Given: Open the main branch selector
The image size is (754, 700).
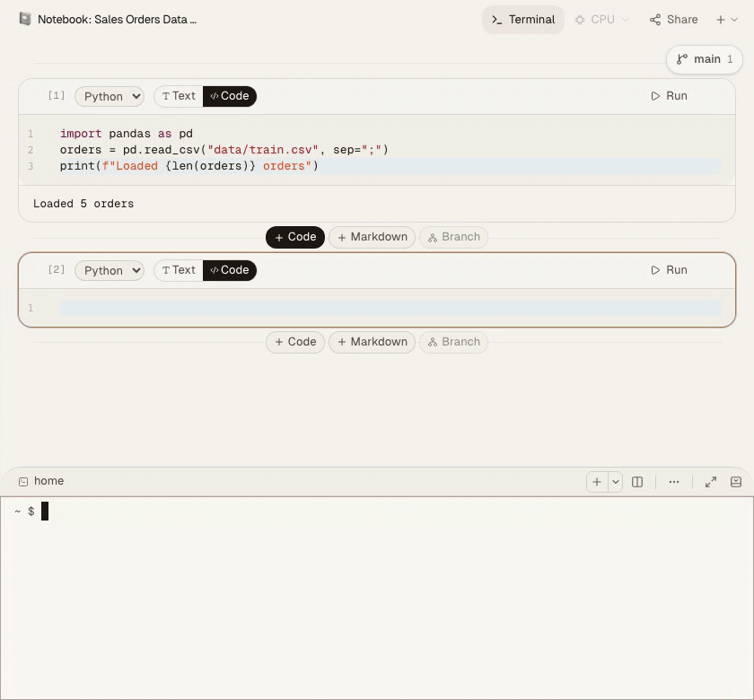Looking at the screenshot, I should click(x=704, y=59).
